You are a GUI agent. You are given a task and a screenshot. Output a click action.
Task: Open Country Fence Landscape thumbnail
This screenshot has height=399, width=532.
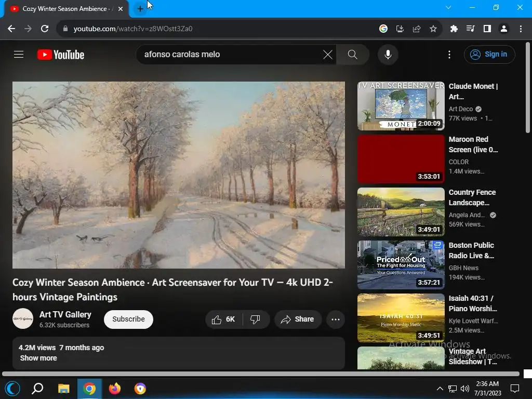[401, 212]
